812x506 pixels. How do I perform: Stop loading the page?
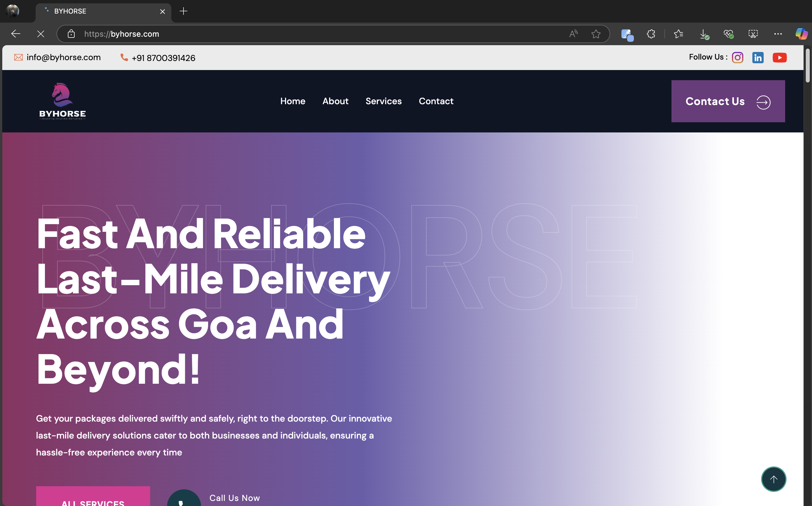pos(40,34)
